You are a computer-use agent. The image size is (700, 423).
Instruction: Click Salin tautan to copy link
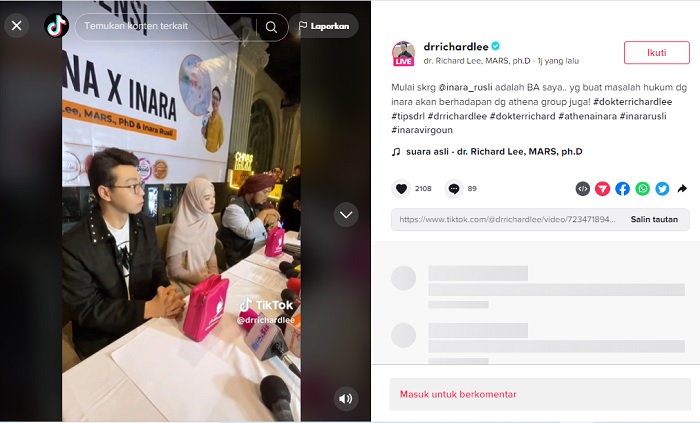[654, 219]
